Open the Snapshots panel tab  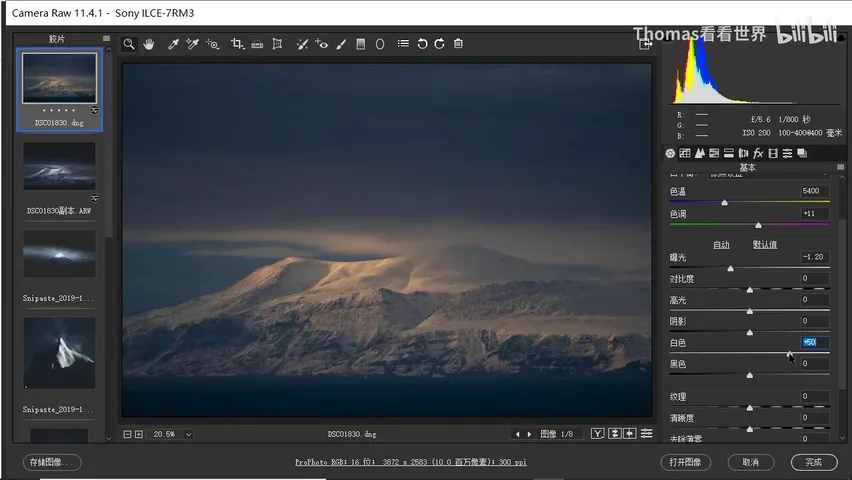[802, 153]
